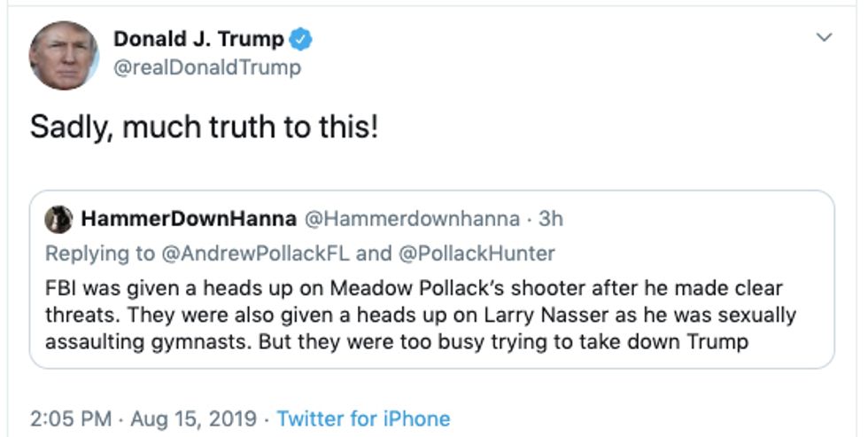Open the @PollackHunter mention link

[x=477, y=254]
